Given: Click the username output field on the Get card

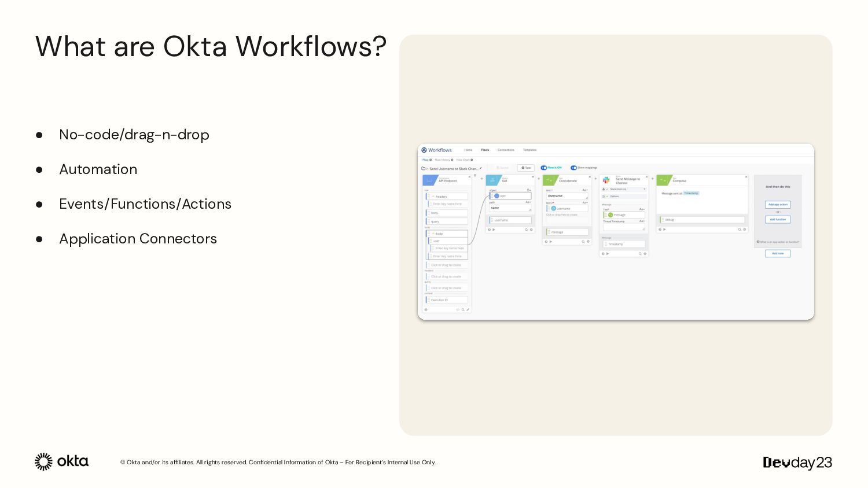Looking at the screenshot, I should (510, 220).
